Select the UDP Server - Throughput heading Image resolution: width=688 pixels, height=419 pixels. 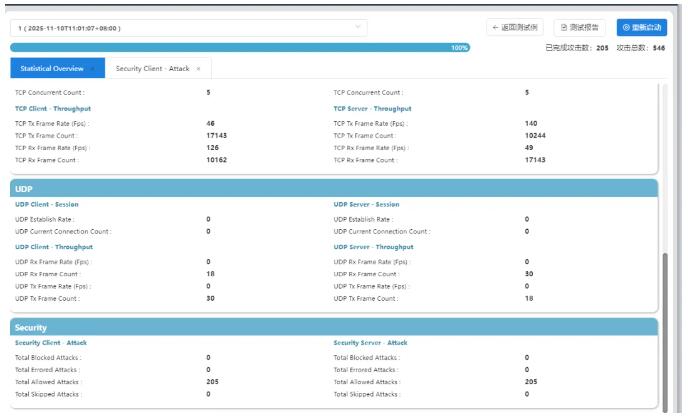click(372, 246)
